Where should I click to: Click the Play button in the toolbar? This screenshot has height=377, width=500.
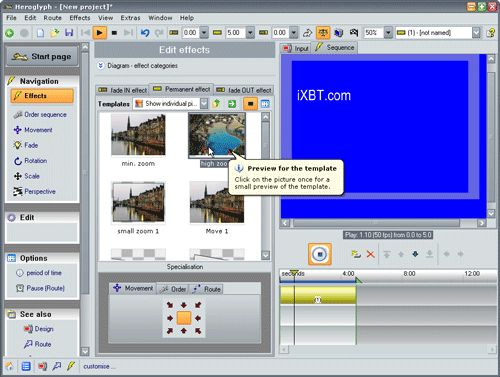coord(99,33)
